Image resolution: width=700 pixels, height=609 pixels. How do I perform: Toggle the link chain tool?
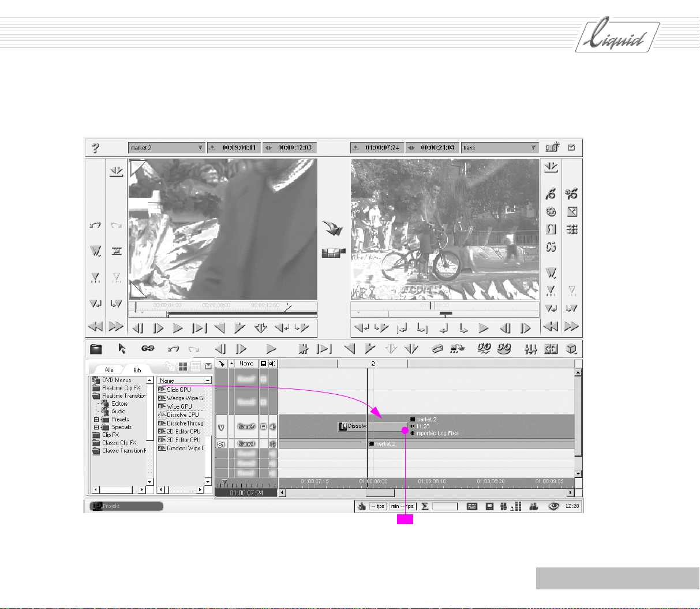click(x=148, y=349)
